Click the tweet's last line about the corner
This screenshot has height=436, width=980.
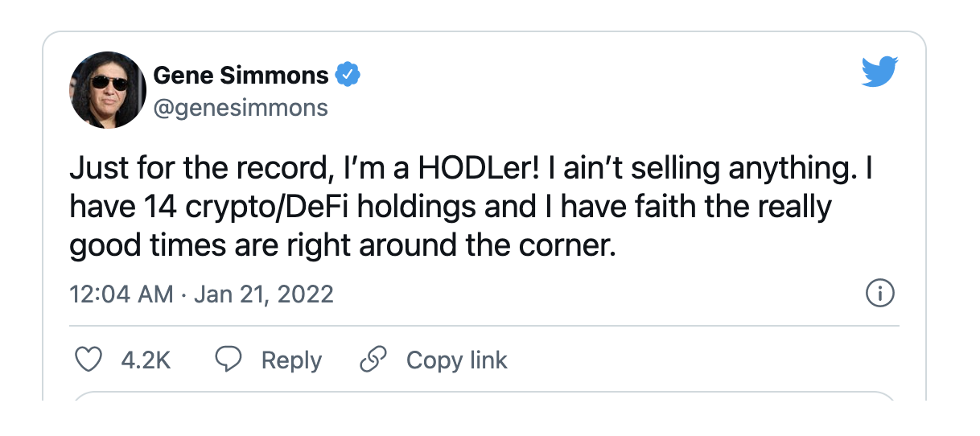(x=343, y=245)
